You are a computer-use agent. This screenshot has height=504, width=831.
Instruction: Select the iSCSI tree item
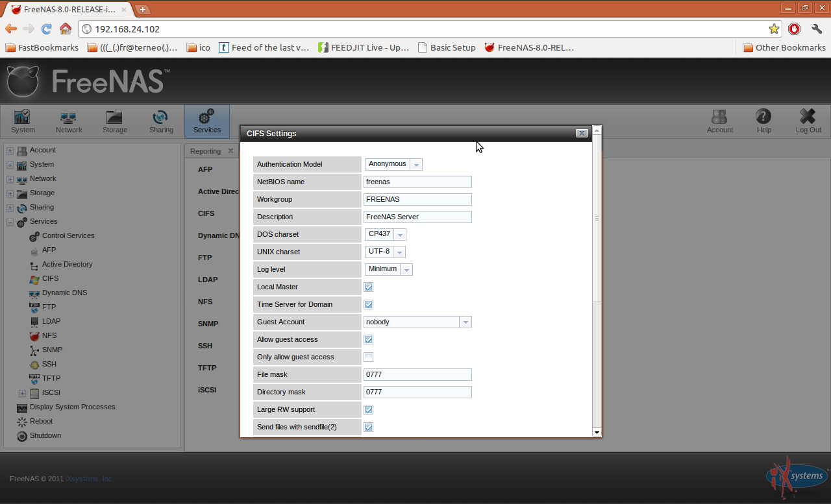coord(51,392)
